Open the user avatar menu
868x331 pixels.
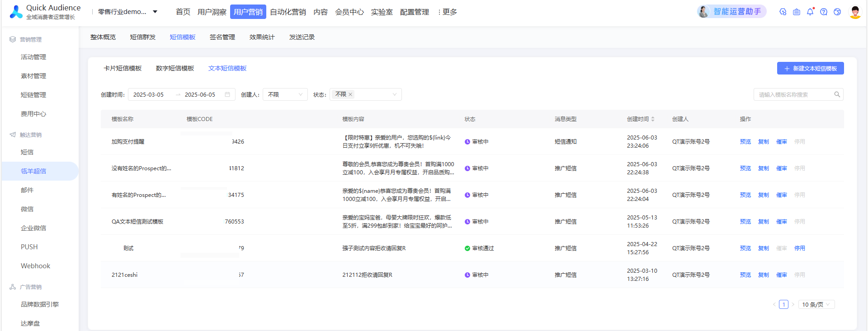[855, 12]
